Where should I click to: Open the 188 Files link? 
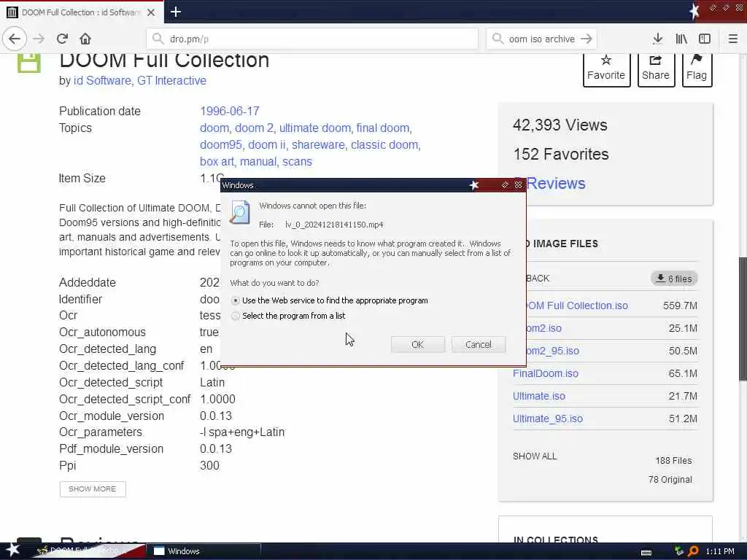(x=673, y=461)
